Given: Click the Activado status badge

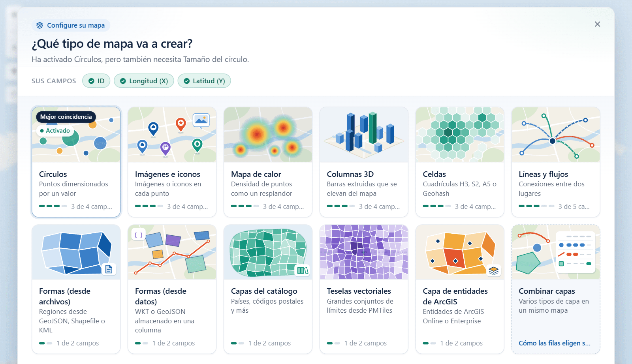Looking at the screenshot, I should coord(55,131).
